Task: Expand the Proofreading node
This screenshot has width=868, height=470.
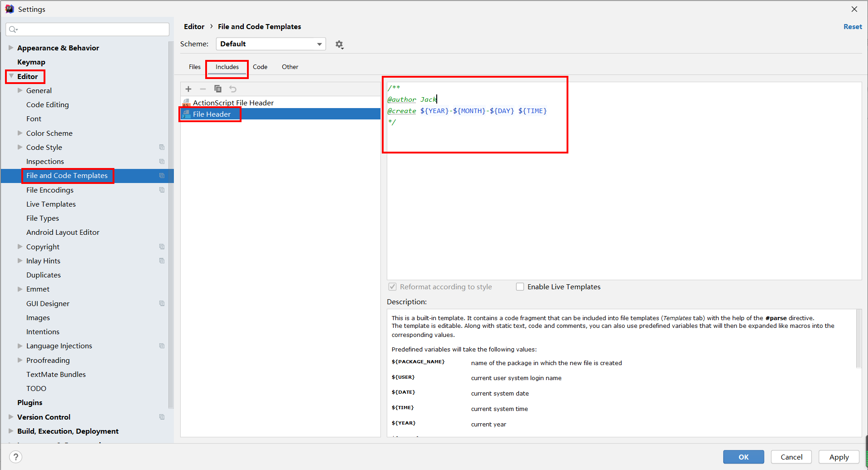Action: coord(20,360)
